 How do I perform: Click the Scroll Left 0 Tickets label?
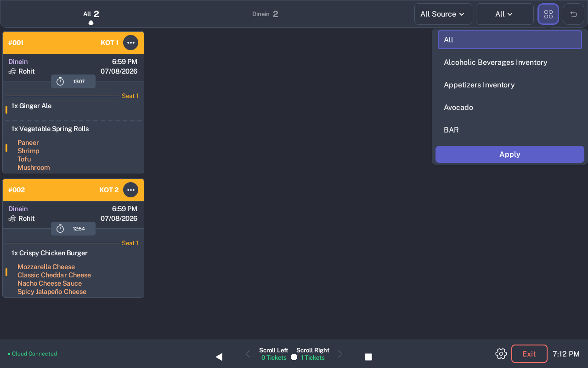[274, 354]
